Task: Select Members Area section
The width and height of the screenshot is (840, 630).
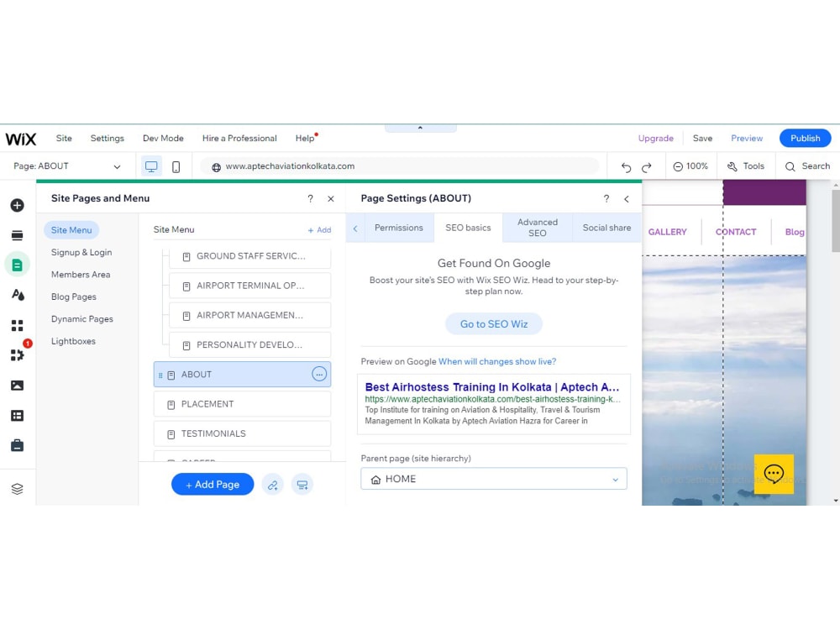Action: pos(81,275)
